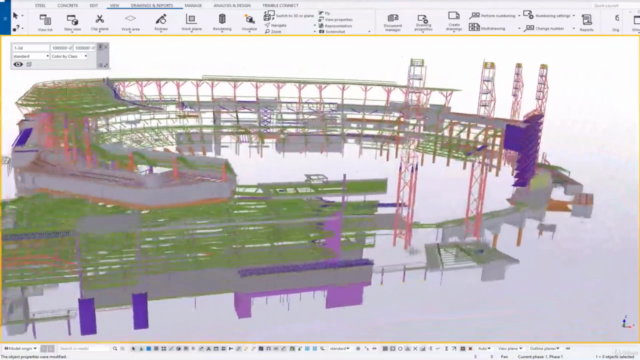This screenshot has height=360, width=640.
Task: Click the Search in model field
Action: tap(84, 349)
